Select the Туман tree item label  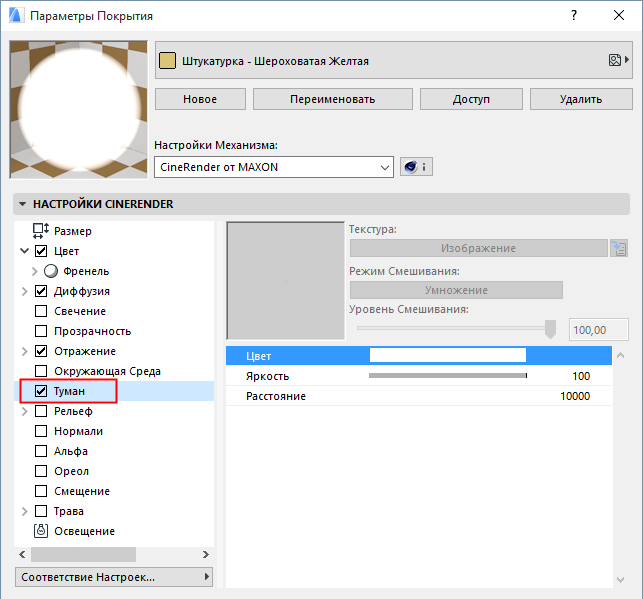69,391
